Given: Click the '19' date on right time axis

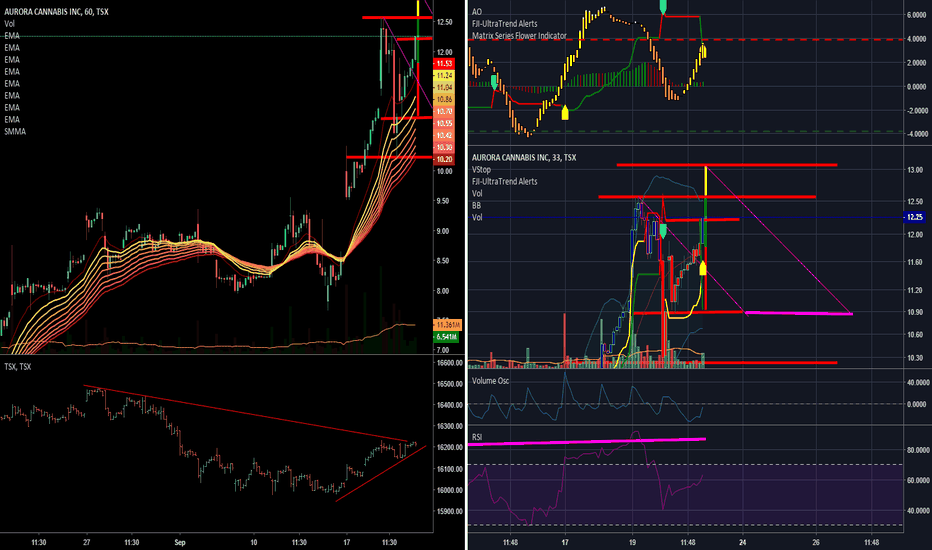Looking at the screenshot, I should pyautogui.click(x=632, y=542).
